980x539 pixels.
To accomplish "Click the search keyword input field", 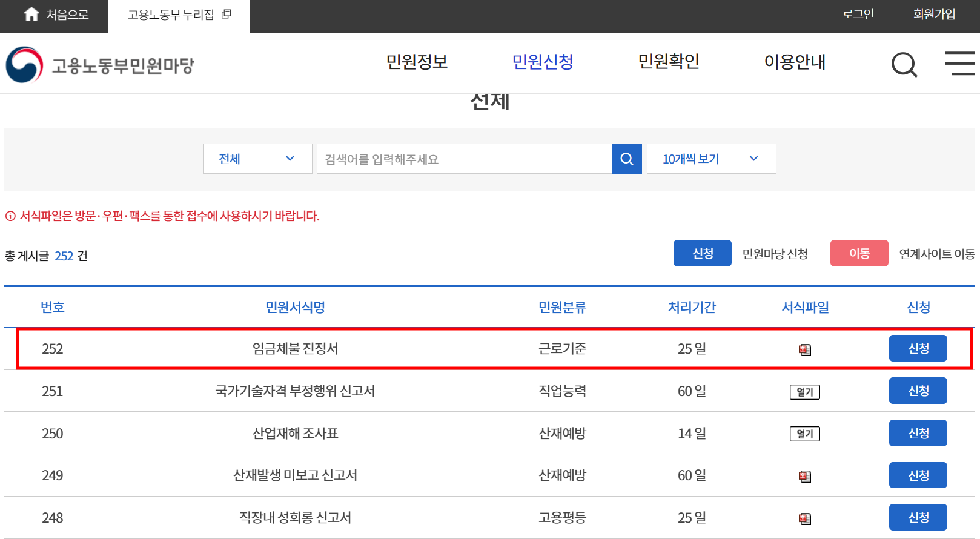I will point(465,159).
